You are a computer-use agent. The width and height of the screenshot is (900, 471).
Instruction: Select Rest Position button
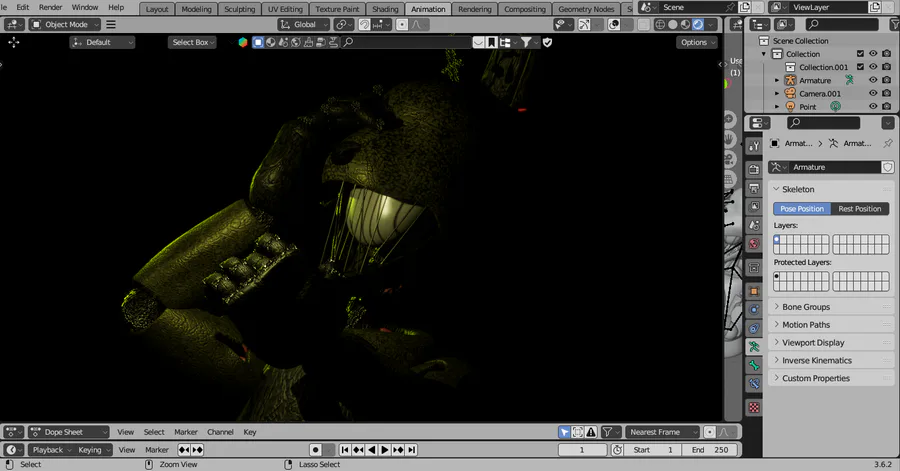(x=859, y=209)
